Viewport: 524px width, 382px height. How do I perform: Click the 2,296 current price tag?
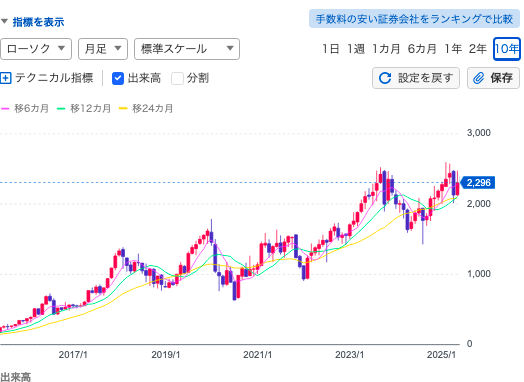pyautogui.click(x=478, y=183)
